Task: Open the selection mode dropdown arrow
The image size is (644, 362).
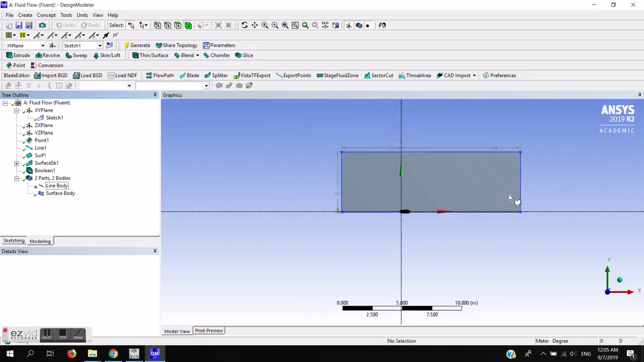Action: pos(146,25)
